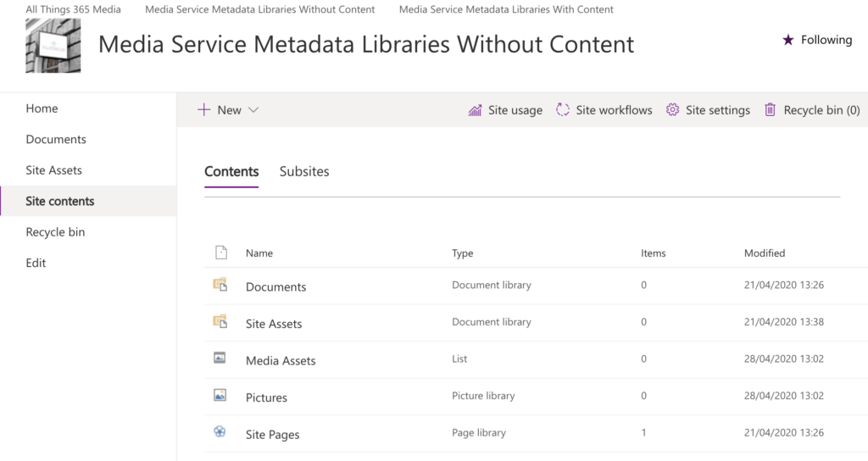Sort by the Items column header

(654, 253)
